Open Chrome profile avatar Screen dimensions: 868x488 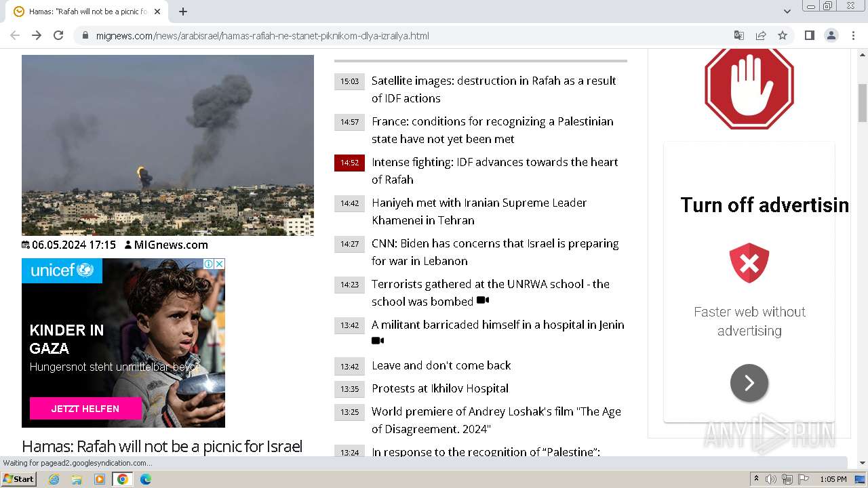point(831,35)
